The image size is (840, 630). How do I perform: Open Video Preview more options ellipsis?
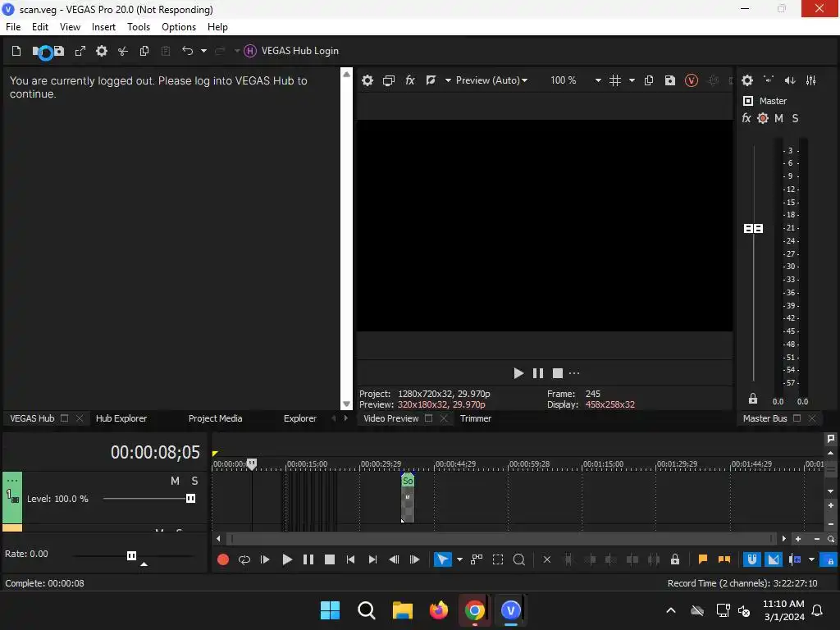pyautogui.click(x=574, y=373)
